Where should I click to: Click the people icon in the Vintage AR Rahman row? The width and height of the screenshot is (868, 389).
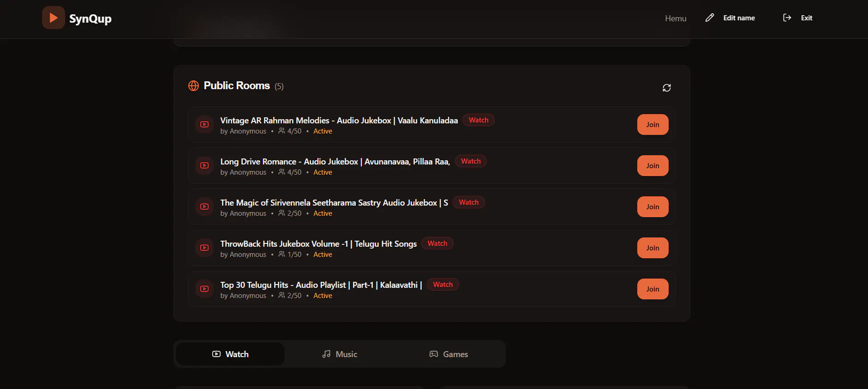click(281, 131)
